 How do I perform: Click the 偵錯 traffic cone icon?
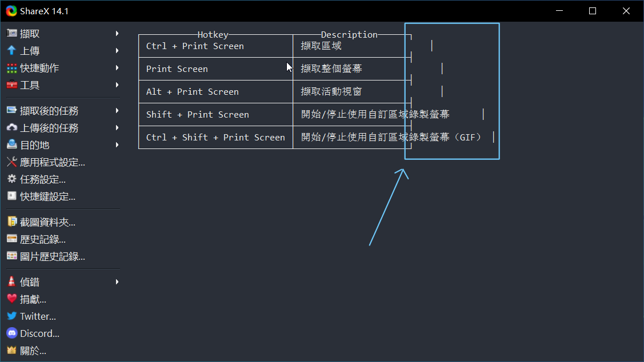click(11, 281)
